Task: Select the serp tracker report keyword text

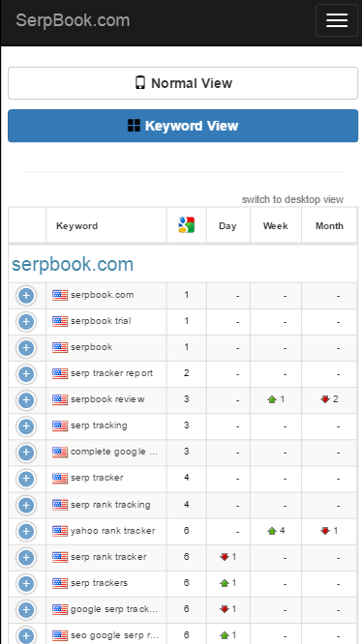Action: point(111,373)
